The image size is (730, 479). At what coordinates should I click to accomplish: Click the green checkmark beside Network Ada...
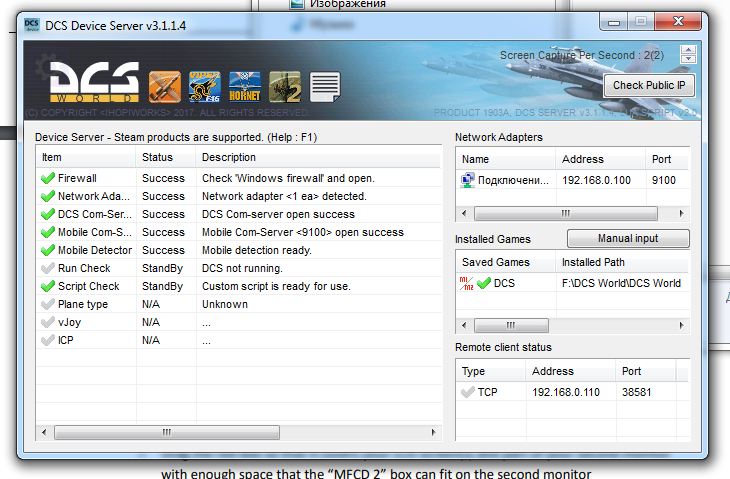point(48,196)
